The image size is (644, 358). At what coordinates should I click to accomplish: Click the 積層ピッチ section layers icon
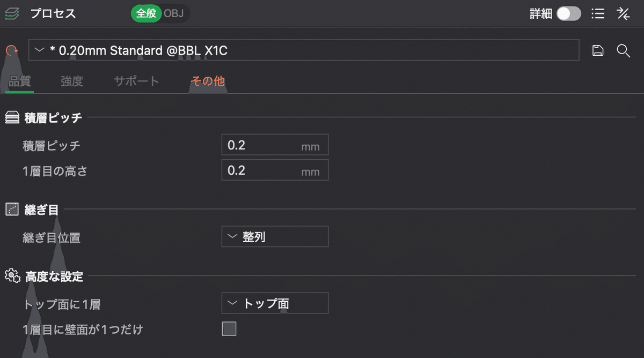click(12, 117)
